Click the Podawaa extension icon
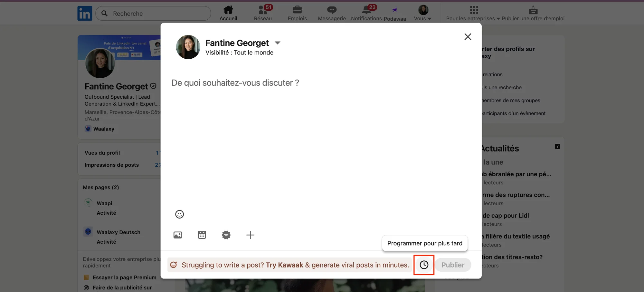644x292 pixels. 395,10
